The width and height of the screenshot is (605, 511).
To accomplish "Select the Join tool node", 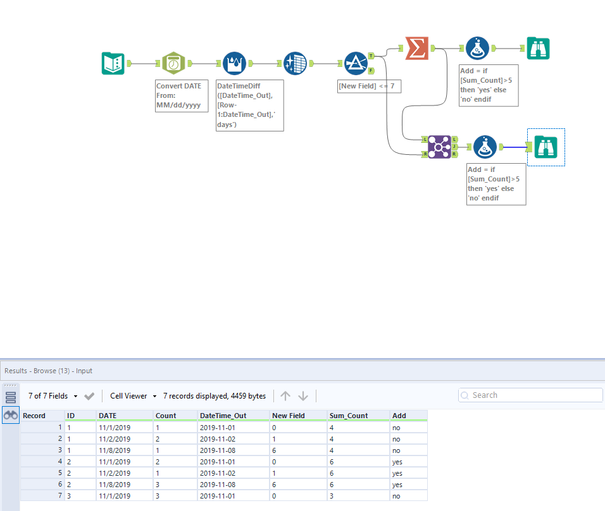I will [437, 147].
